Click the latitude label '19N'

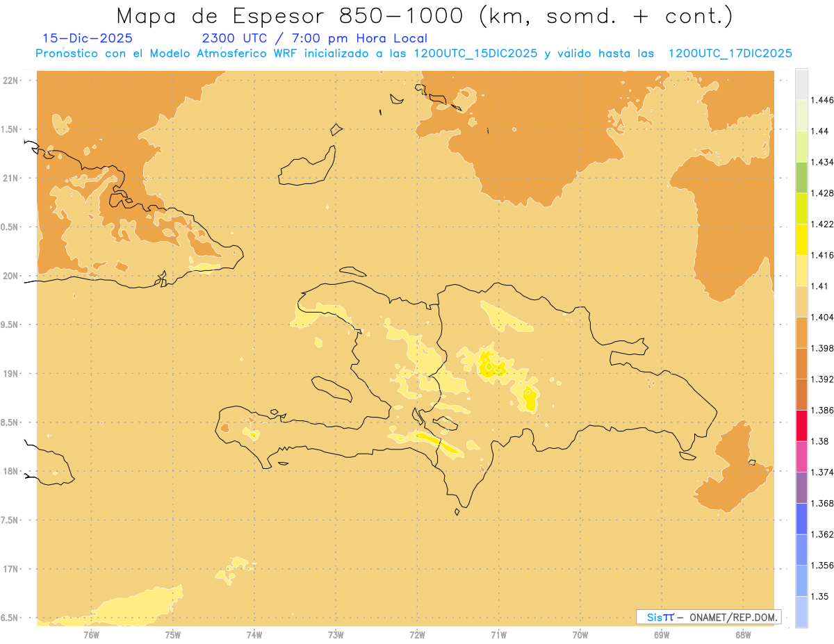[x=11, y=374]
